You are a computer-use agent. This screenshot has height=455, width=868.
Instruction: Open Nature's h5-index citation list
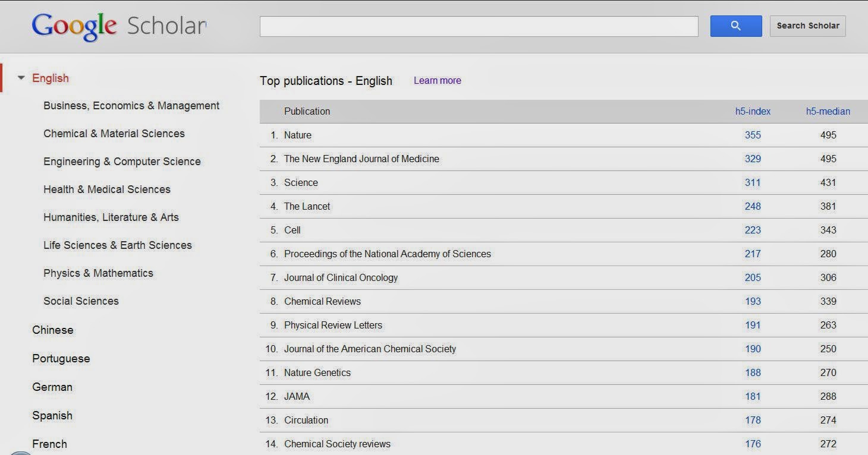[x=753, y=135]
